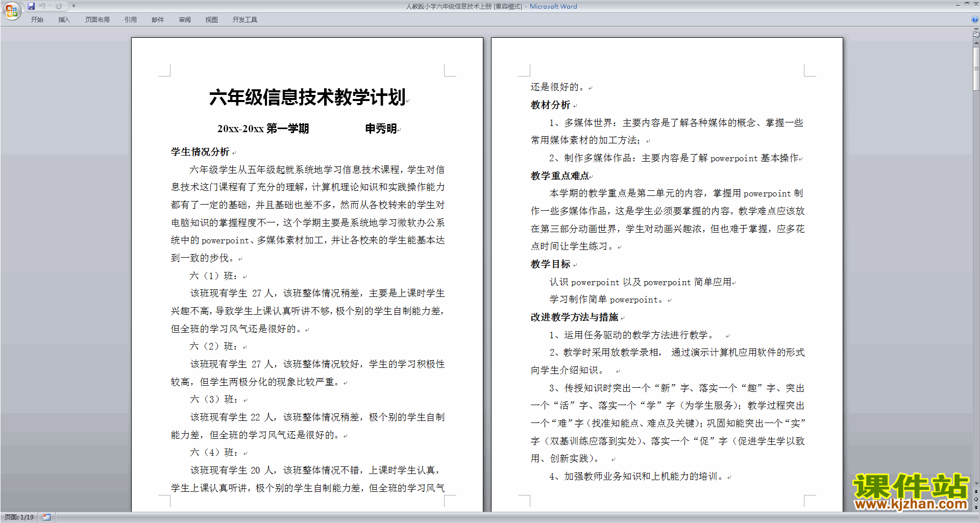Open the 插入 ribbon tab
The height and width of the screenshot is (523, 980).
[x=64, y=20]
